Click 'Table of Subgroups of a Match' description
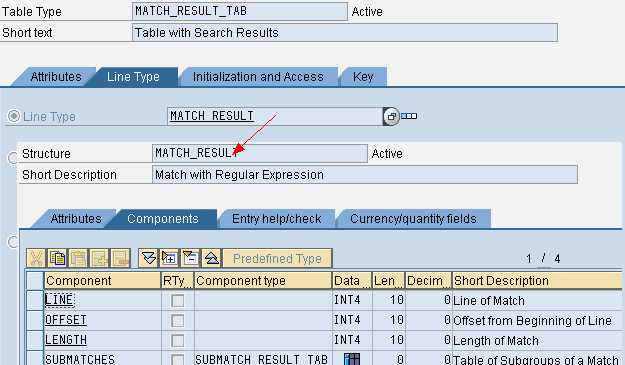Screen dimensions: 625x365 (x=536, y=359)
